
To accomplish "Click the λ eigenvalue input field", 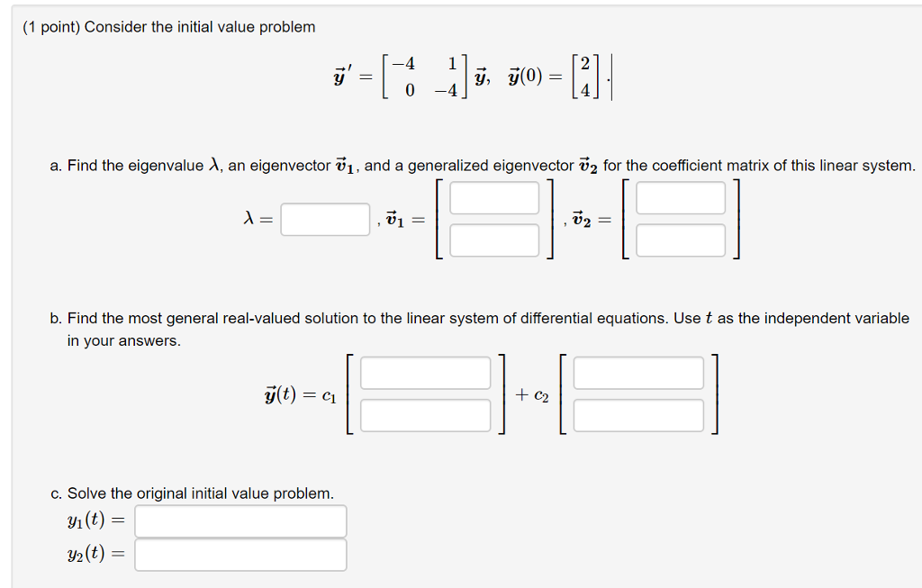I will (x=324, y=220).
